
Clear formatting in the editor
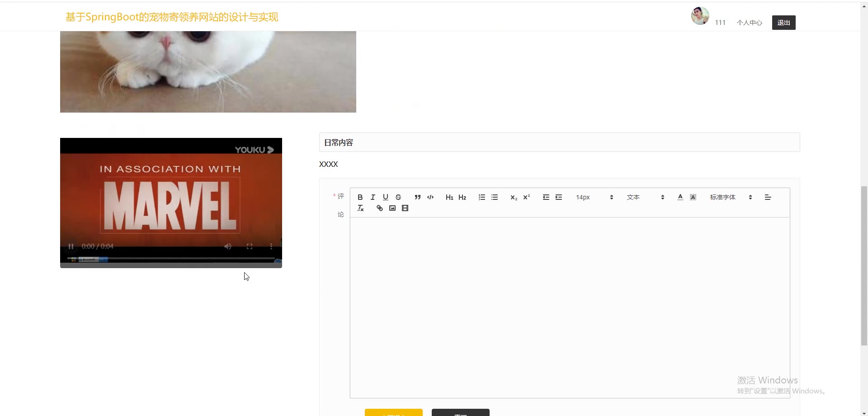click(360, 208)
